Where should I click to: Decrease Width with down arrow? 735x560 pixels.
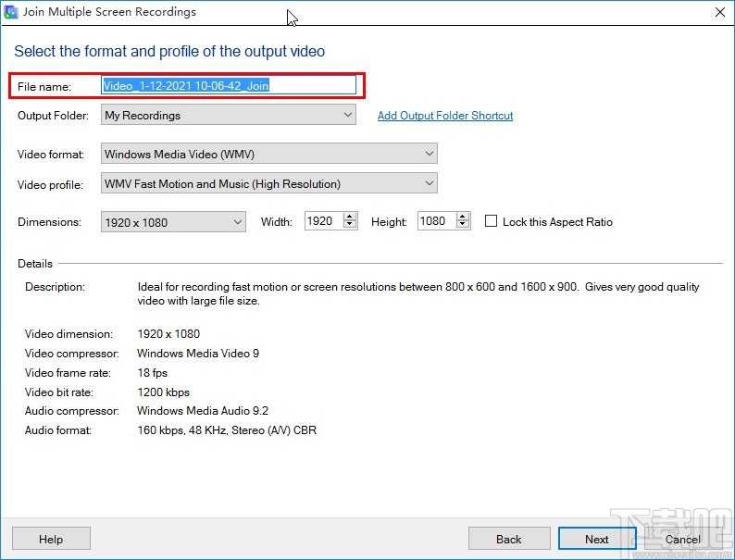(350, 225)
